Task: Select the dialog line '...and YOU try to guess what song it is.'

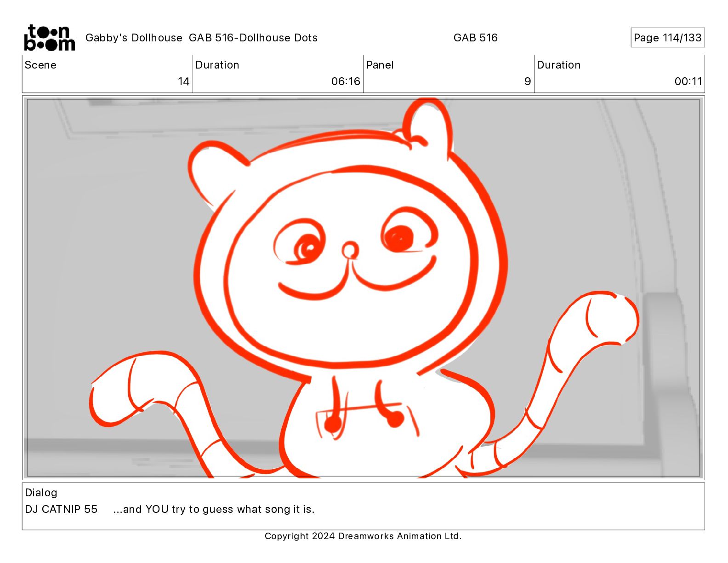Action: (214, 509)
